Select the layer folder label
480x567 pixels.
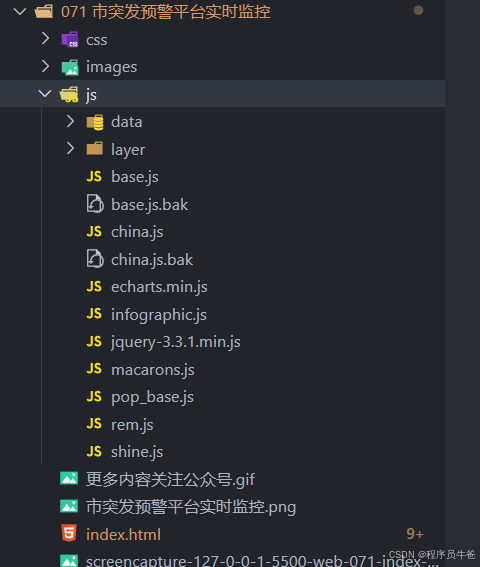[x=128, y=150]
